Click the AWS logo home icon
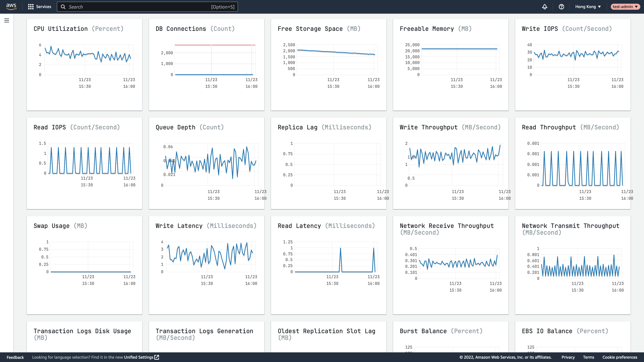The image size is (644, 362). 11,7
